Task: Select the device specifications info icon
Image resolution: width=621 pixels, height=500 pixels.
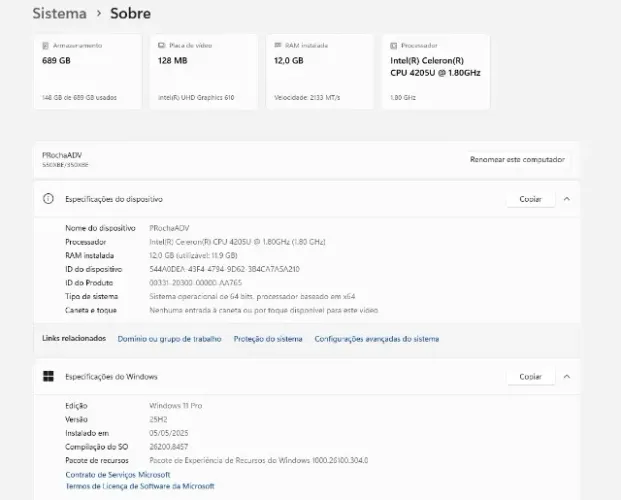Action: (x=48, y=198)
